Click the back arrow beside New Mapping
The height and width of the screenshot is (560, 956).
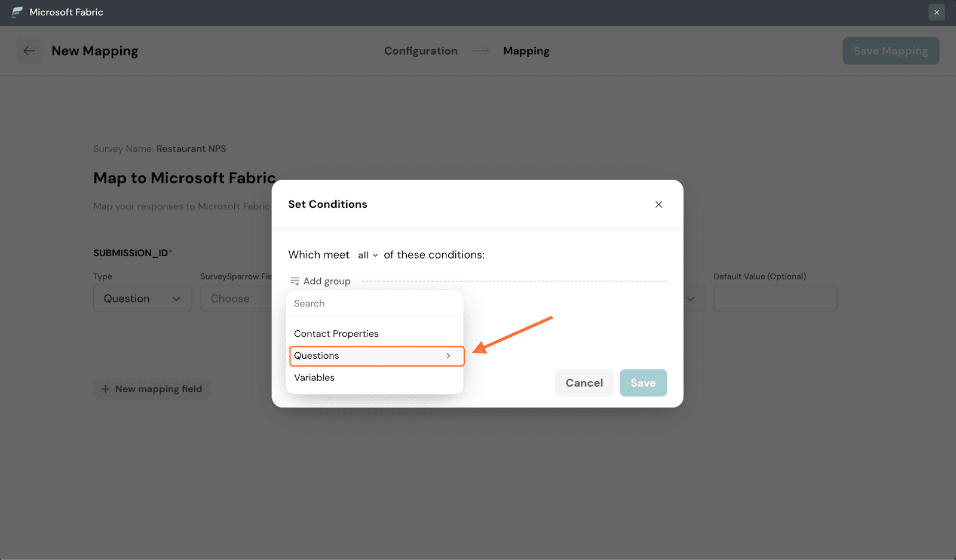tap(29, 51)
